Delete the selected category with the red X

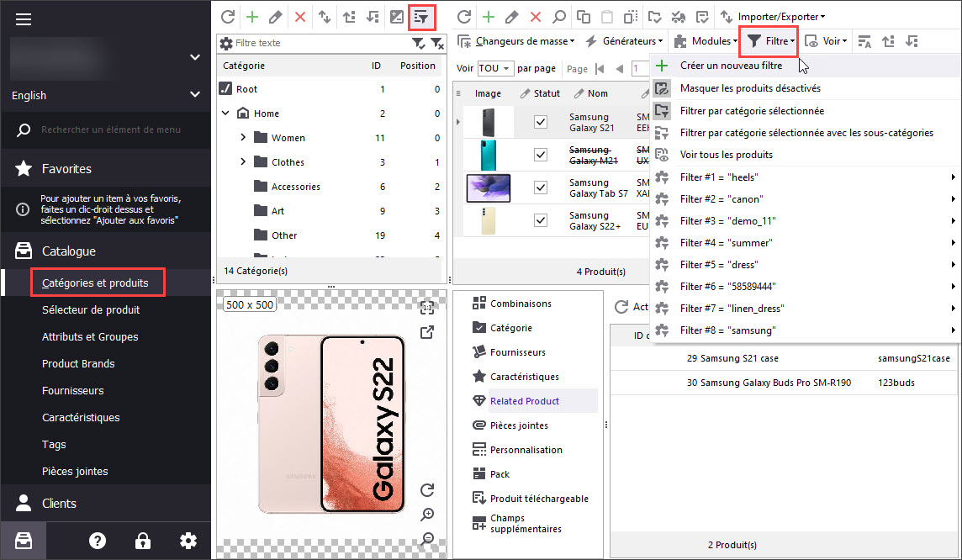coord(300,17)
